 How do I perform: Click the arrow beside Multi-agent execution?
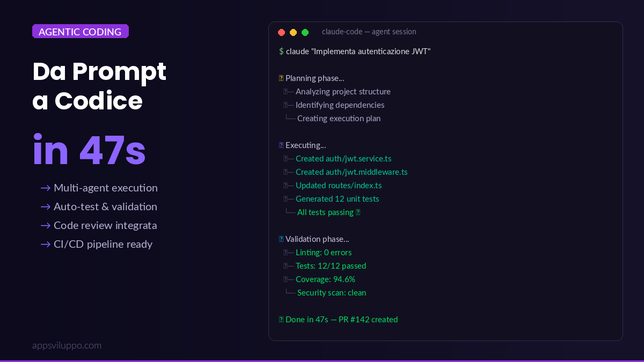click(x=46, y=188)
